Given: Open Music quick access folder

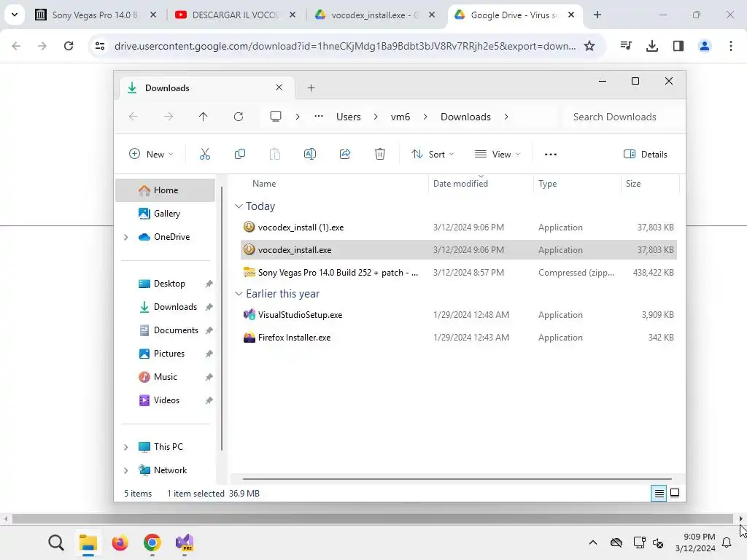Looking at the screenshot, I should [x=166, y=377].
